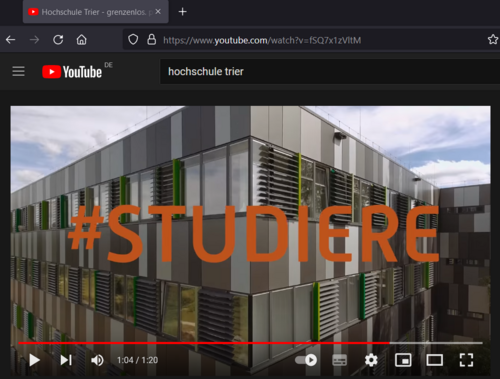Switch to theater mode

(435, 360)
